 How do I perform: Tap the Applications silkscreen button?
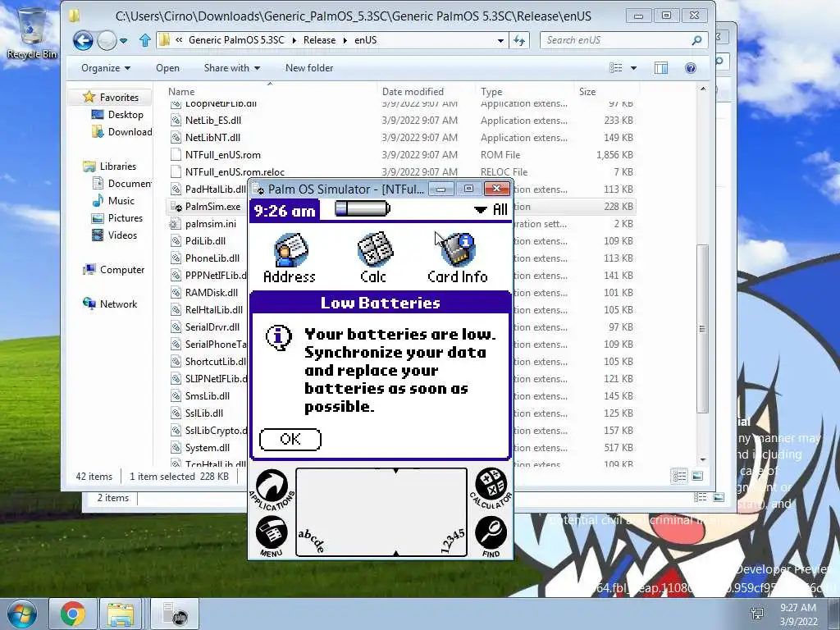click(x=272, y=488)
